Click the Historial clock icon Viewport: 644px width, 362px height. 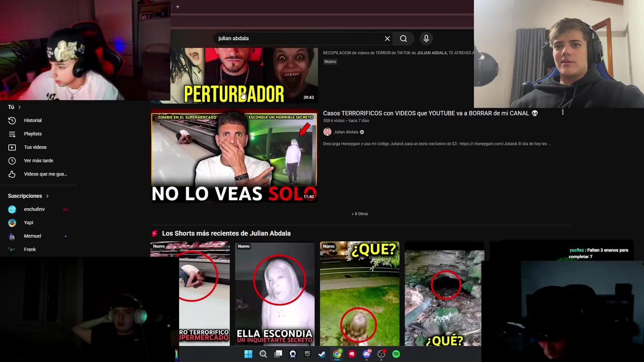[x=12, y=121]
